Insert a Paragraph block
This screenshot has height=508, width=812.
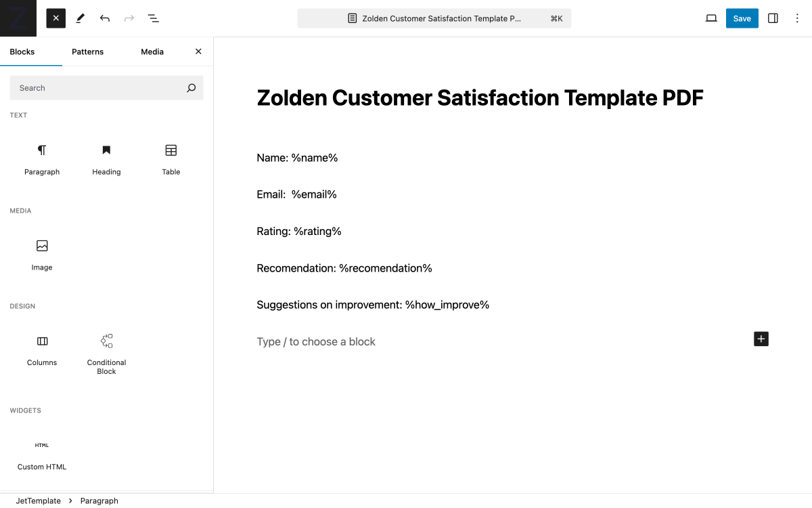[x=42, y=159]
